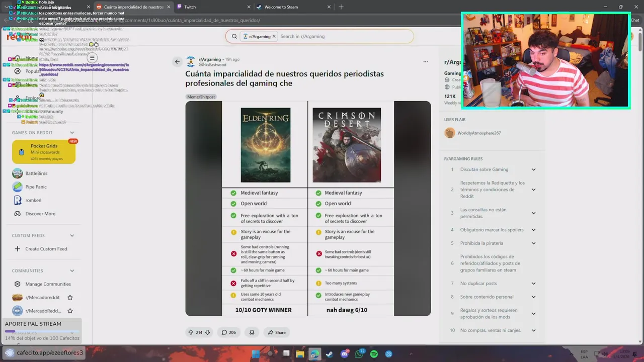Switch to Steam in the taskbar
Screen dimensions: 644x362
329,354
